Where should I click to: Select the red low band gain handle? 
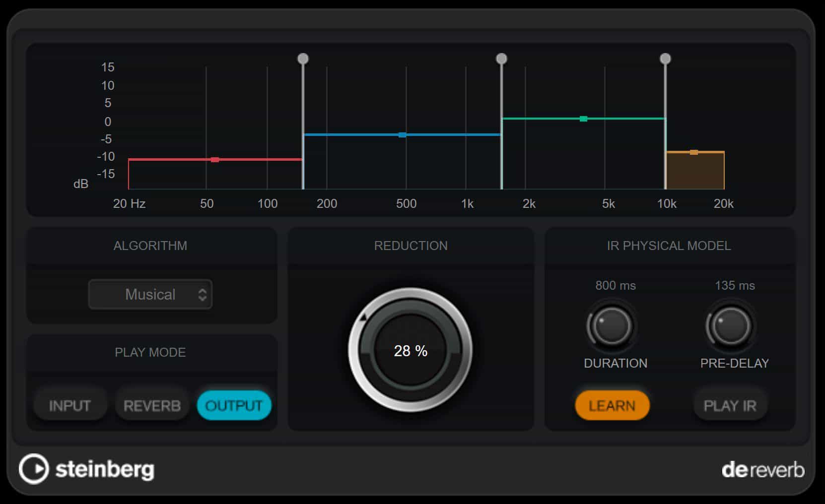click(x=215, y=159)
